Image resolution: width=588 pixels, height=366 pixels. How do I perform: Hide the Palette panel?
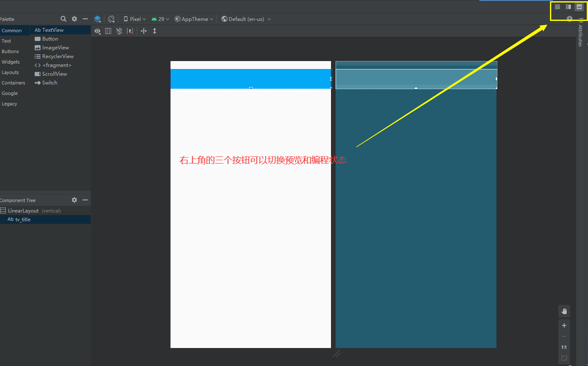pos(85,19)
